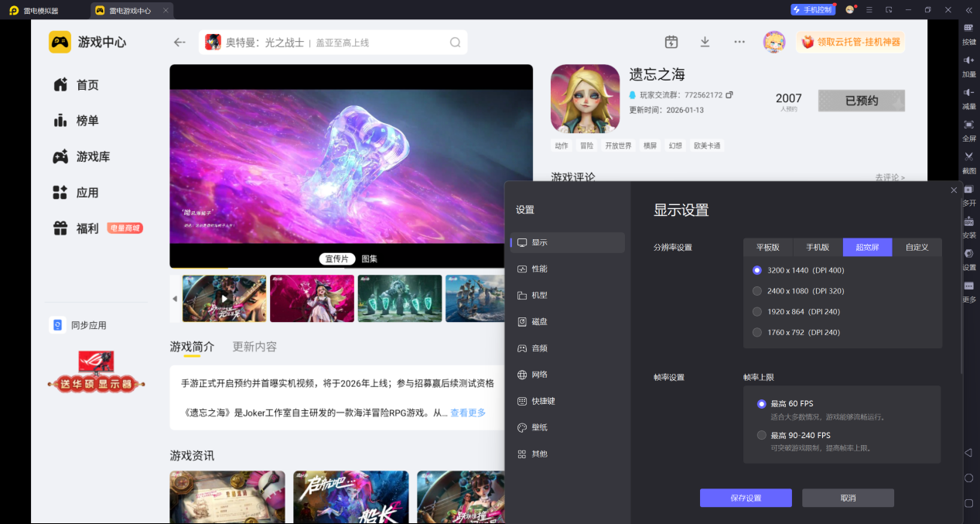Copy the player group number
980x524 pixels.
click(729, 95)
